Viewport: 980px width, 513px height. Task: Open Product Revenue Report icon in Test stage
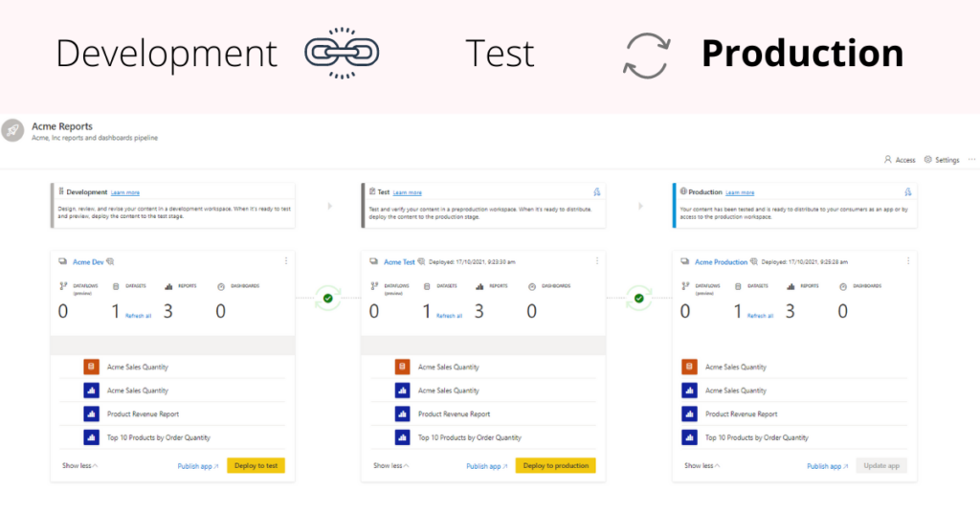[403, 413]
